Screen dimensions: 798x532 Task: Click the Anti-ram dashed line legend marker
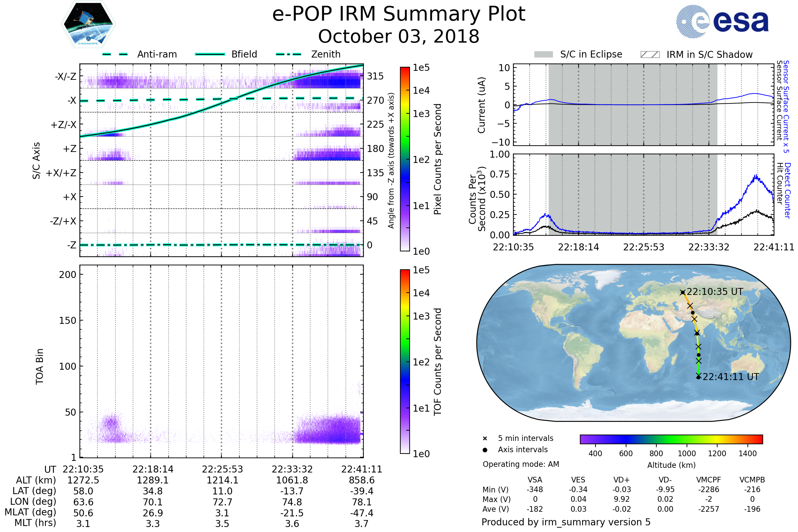pyautogui.click(x=115, y=54)
